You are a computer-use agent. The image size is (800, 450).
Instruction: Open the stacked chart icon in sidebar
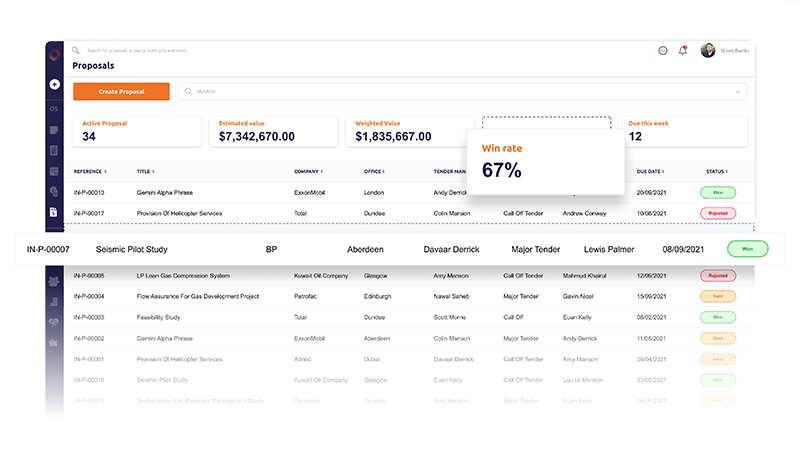tap(54, 302)
